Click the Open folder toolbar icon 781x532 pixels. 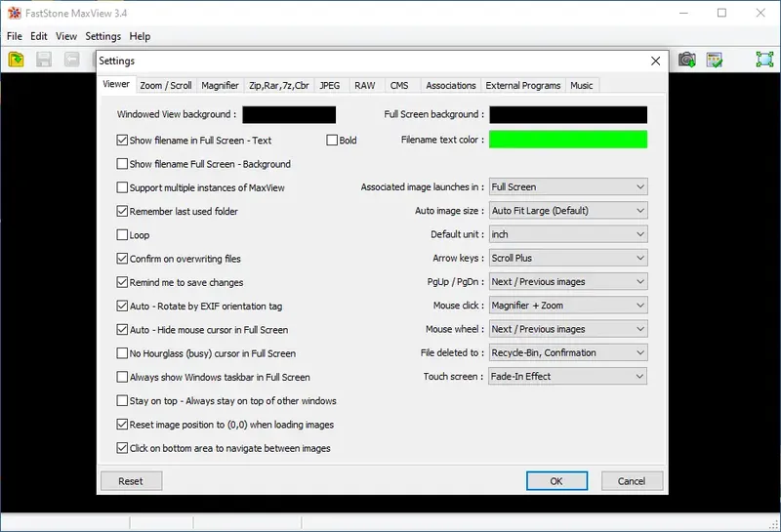click(x=16, y=60)
